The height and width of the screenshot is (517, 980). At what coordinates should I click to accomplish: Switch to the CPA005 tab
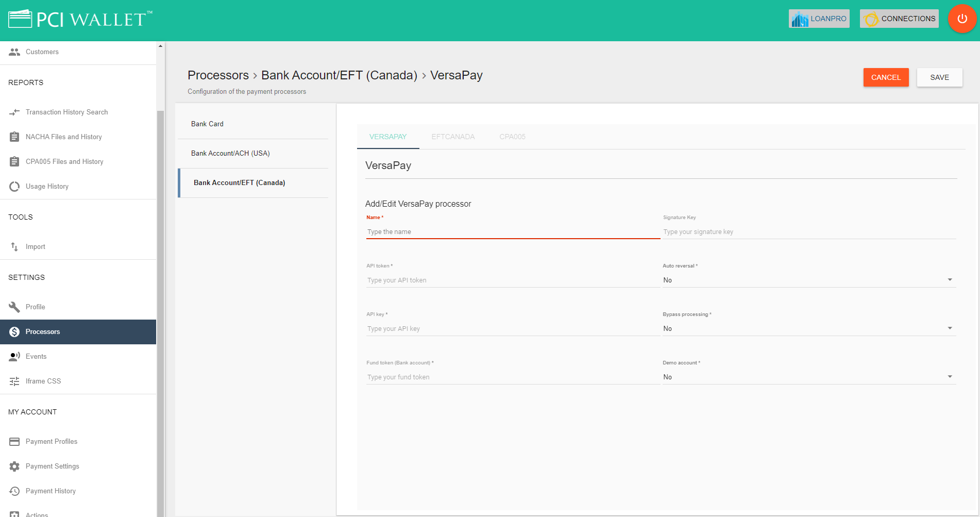(x=512, y=137)
